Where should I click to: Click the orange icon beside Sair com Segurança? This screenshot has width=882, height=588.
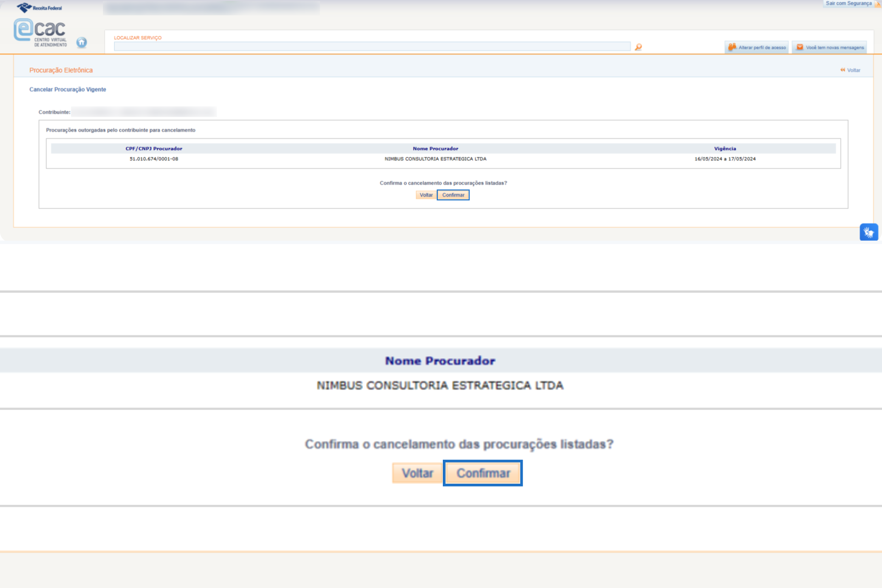(x=877, y=4)
